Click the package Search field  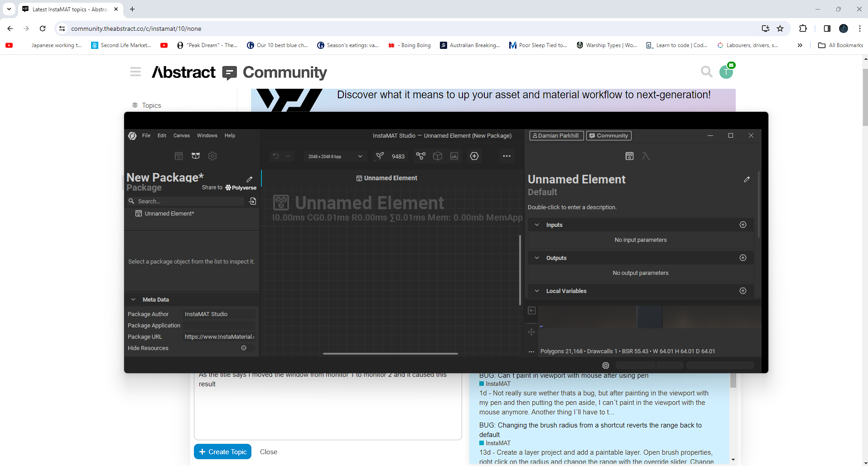[190, 201]
